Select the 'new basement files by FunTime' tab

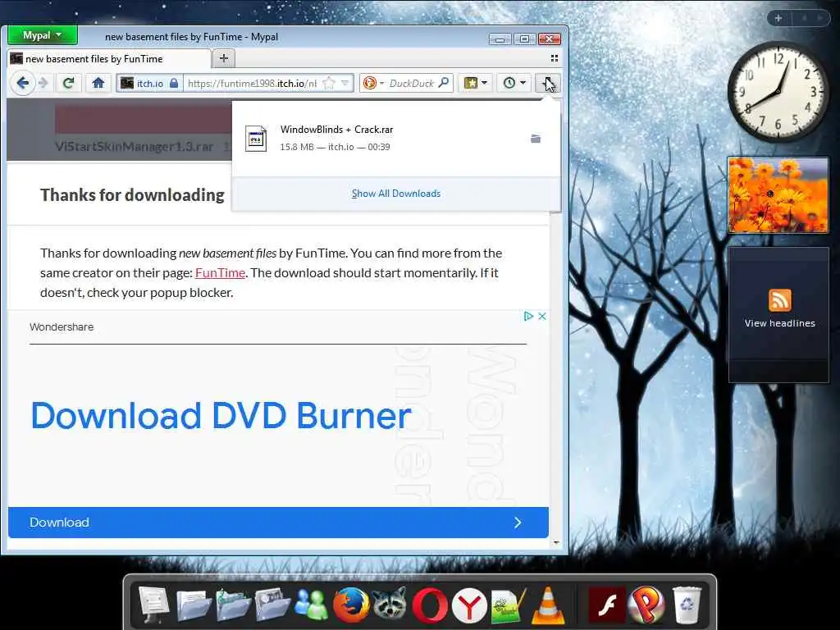(x=107, y=59)
